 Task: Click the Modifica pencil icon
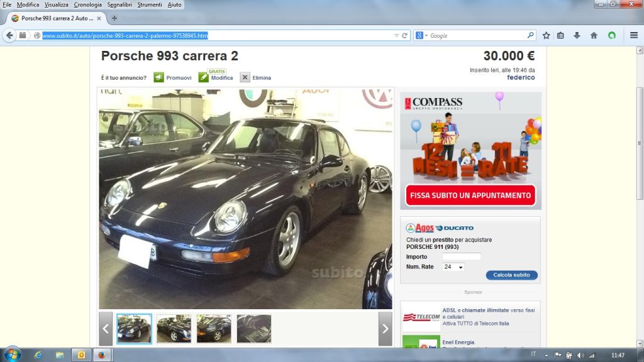click(203, 77)
